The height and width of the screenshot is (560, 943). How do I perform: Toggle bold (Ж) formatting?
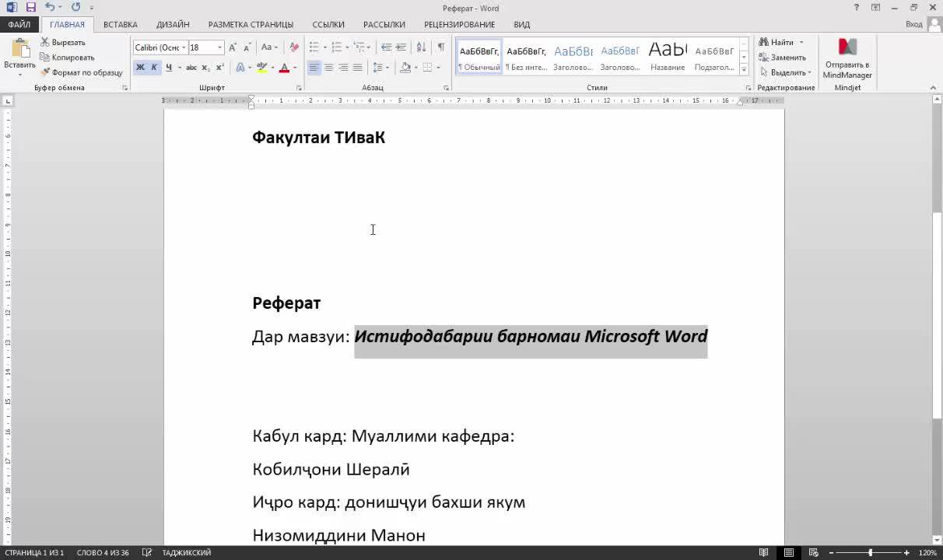click(x=140, y=68)
